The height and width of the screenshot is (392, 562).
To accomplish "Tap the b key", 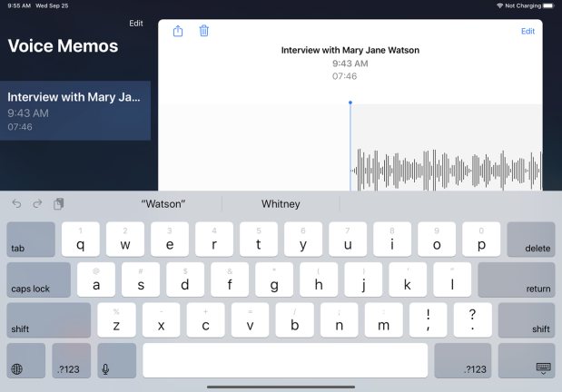I will coord(295,320).
